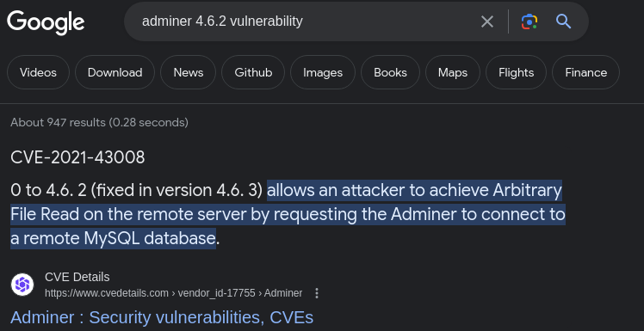Open the Books filter
The image size is (644, 331).
pos(390,72)
